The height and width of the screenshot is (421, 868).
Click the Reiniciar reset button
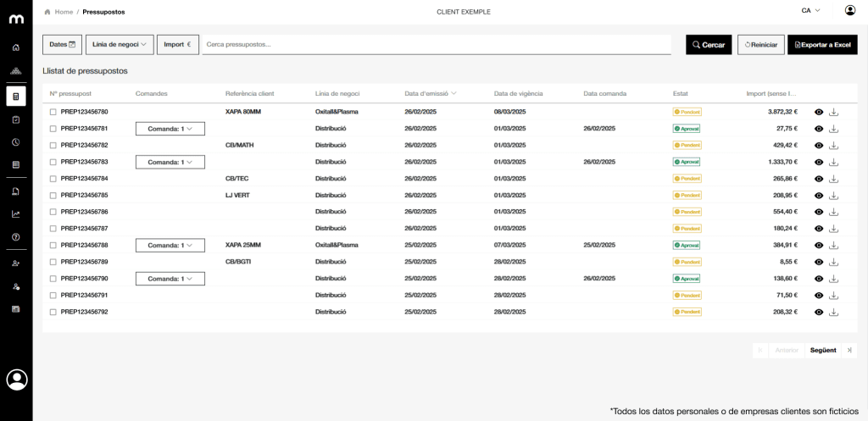(x=760, y=45)
